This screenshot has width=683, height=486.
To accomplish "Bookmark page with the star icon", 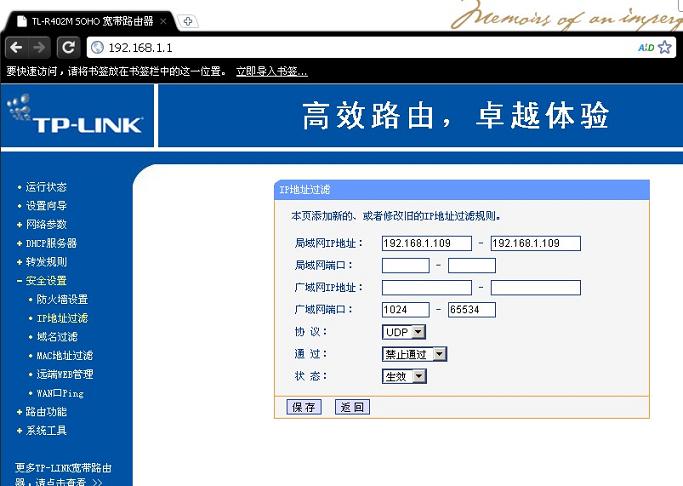I will [665, 47].
